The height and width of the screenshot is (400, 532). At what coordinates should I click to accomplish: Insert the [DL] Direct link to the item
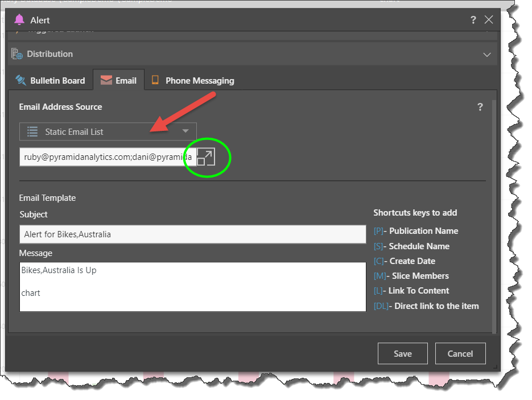pos(426,306)
